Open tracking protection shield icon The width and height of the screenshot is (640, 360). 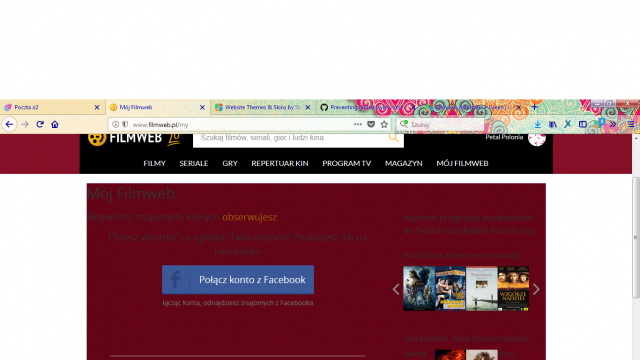pyautogui.click(x=125, y=124)
